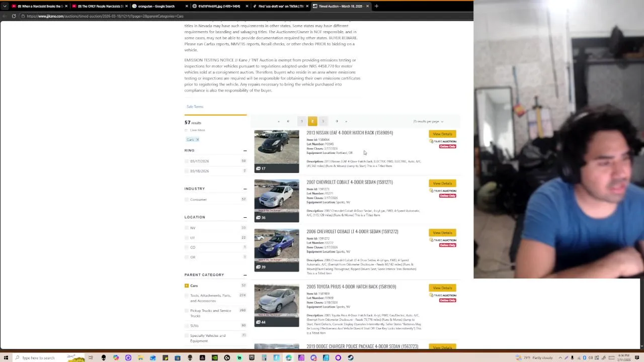The image size is (644, 362).
Task: View details for the 2006 Chevrolet Cobalt LT
Action: (442, 233)
